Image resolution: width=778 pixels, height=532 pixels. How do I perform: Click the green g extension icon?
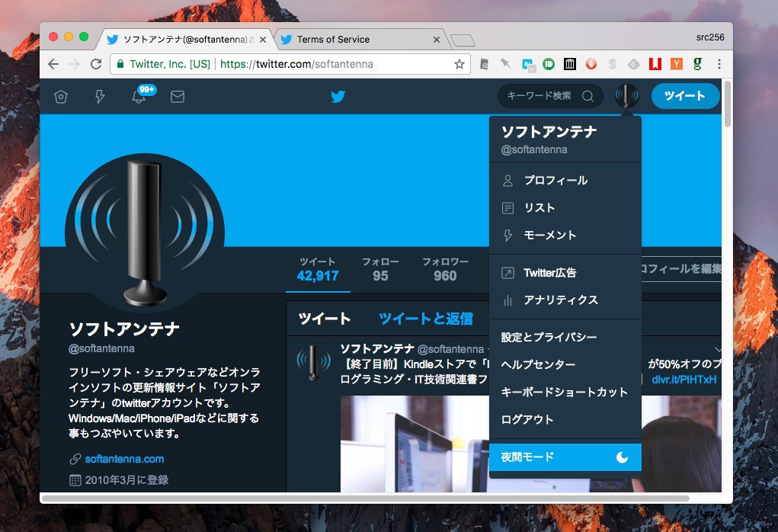tap(698, 64)
